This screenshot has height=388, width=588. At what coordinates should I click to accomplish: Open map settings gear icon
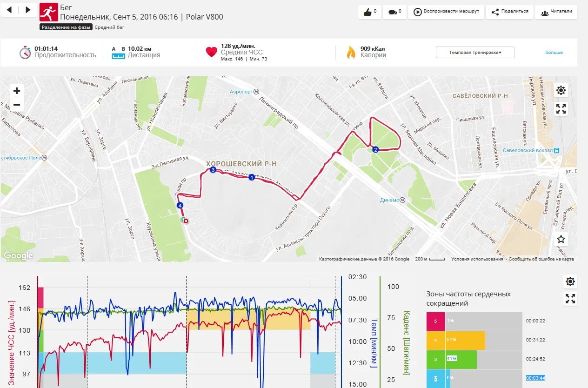pyautogui.click(x=561, y=90)
